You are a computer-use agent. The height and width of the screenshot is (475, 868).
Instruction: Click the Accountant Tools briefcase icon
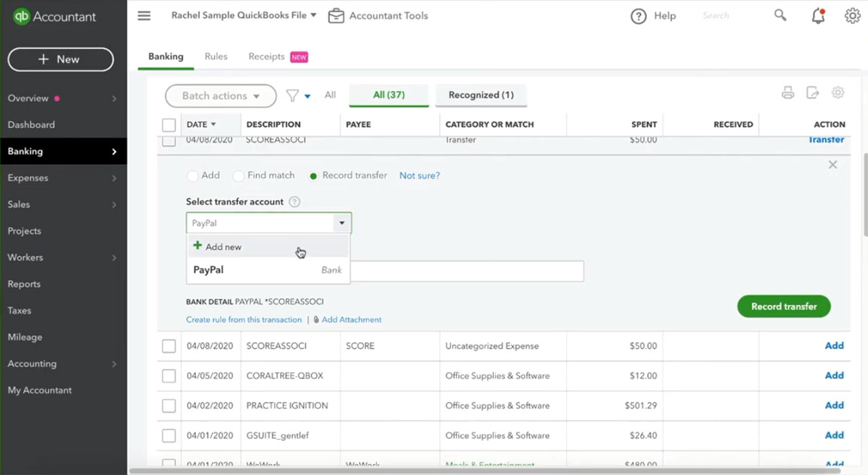(336, 16)
